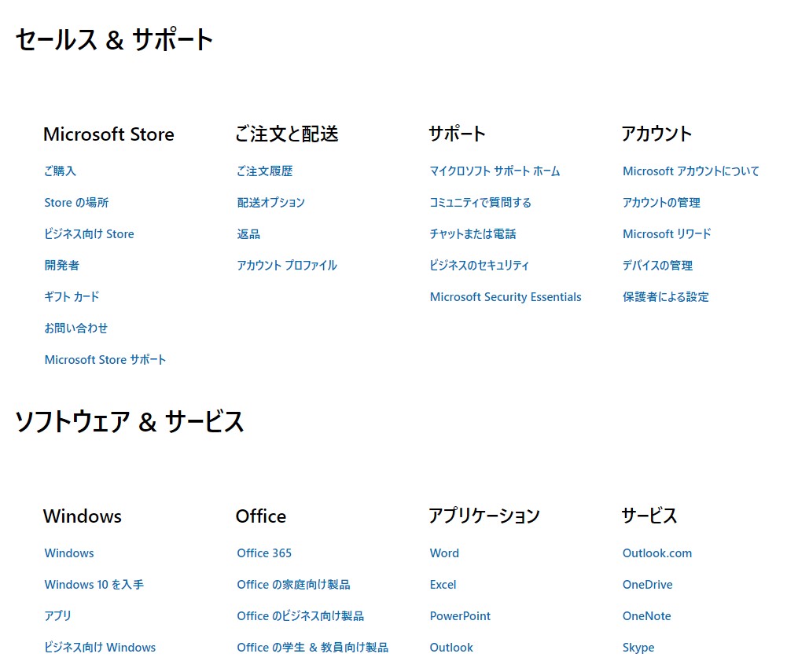The image size is (798, 672).
Task: Click the ご注文と配送 column heading
Action: point(286,134)
